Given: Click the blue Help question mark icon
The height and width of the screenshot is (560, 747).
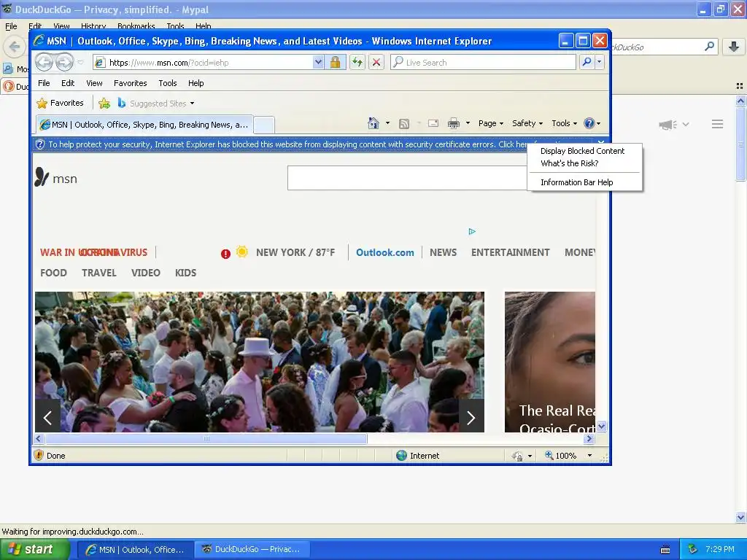Looking at the screenshot, I should tap(589, 123).
